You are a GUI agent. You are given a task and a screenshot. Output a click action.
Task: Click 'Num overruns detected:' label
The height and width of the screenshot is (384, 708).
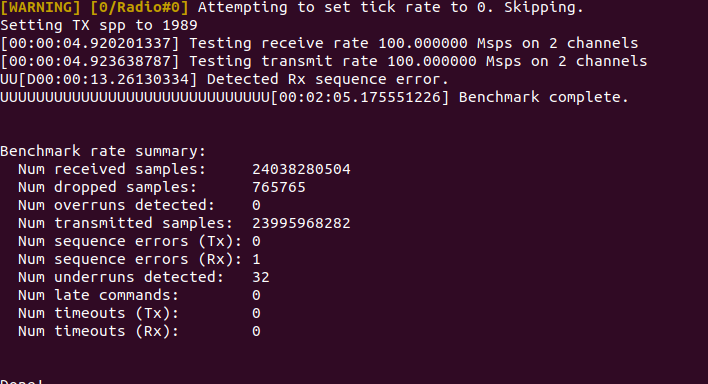point(116,206)
